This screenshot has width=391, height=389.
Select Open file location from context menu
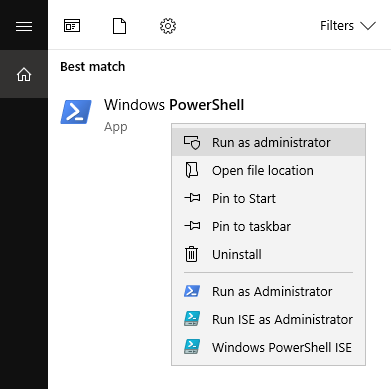268,170
